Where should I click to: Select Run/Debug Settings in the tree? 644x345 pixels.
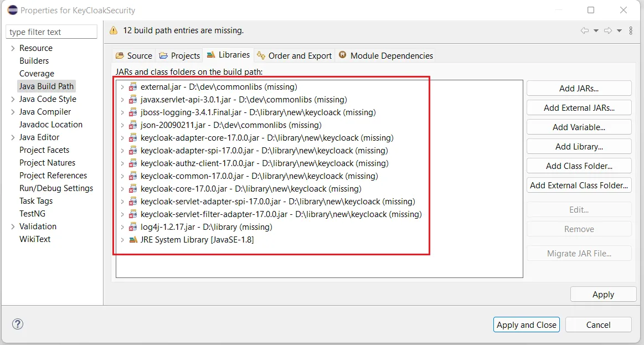pos(56,188)
